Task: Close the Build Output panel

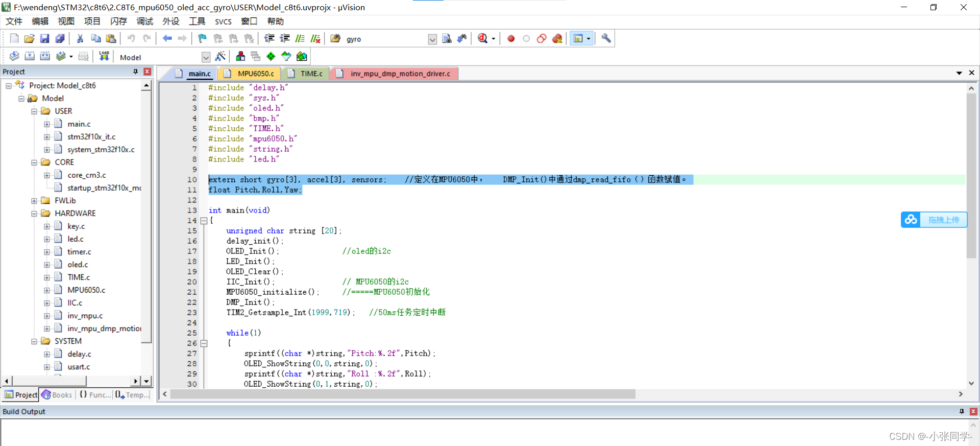Action: 973,411
